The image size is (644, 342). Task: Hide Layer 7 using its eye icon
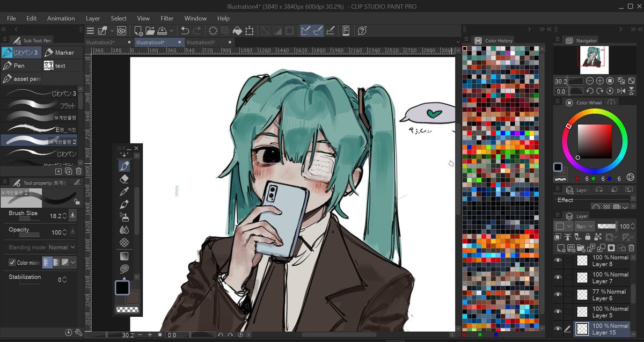click(x=558, y=278)
